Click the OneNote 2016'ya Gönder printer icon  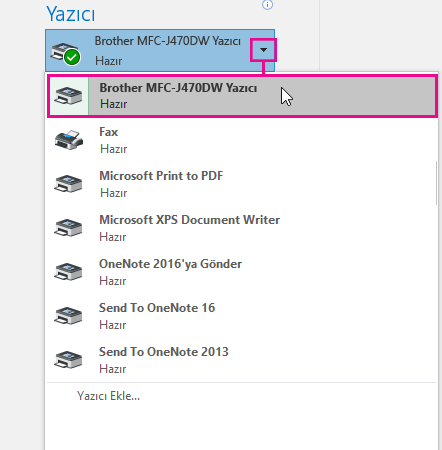(68, 272)
